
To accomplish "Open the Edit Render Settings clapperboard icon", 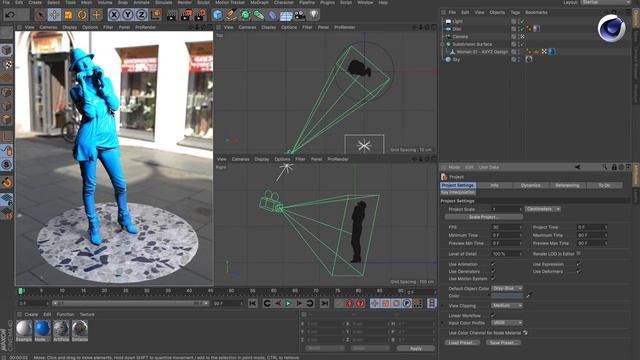I will pos(200,16).
